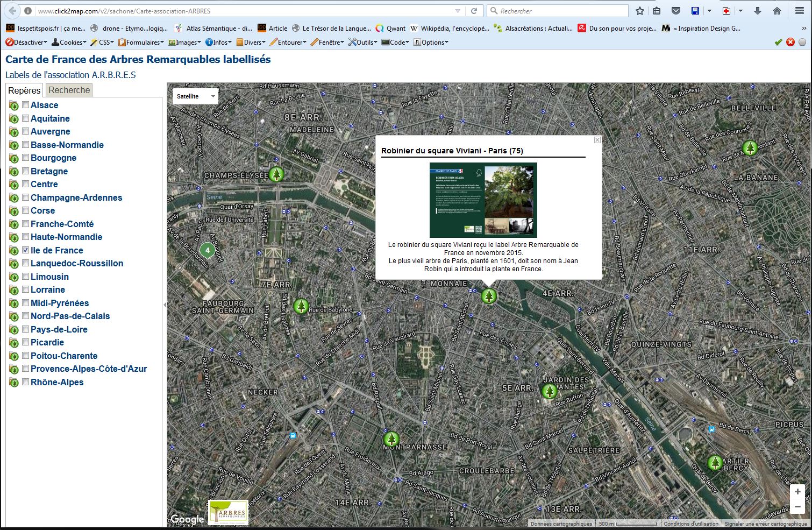
Task: Select the Repères tab
Action: pyautogui.click(x=24, y=90)
